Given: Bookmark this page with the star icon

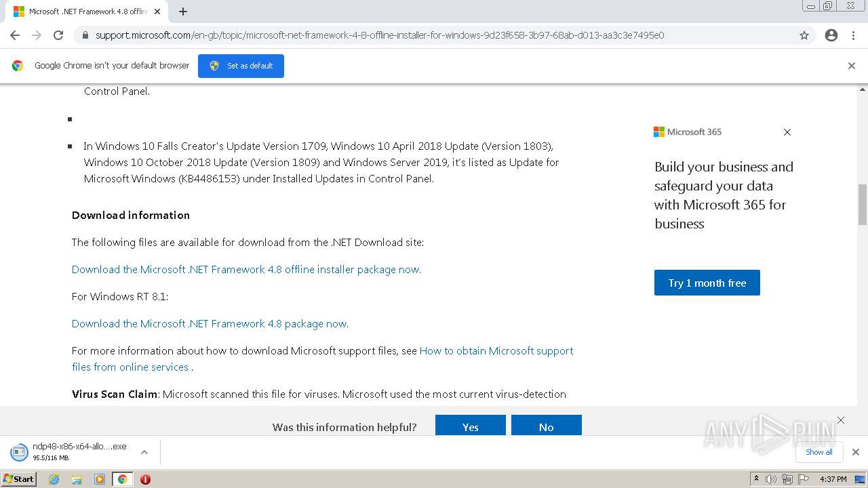Looking at the screenshot, I should pos(804,35).
